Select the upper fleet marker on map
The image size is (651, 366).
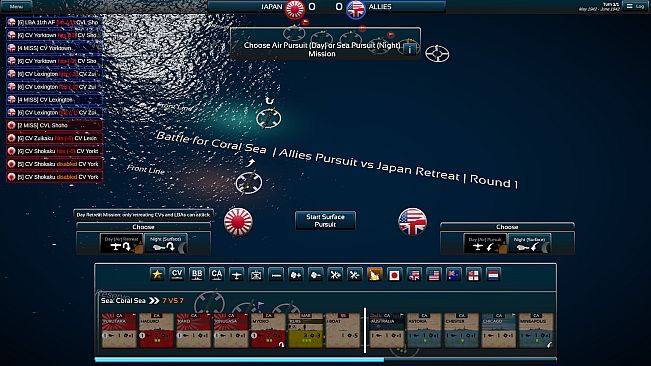[x=269, y=118]
